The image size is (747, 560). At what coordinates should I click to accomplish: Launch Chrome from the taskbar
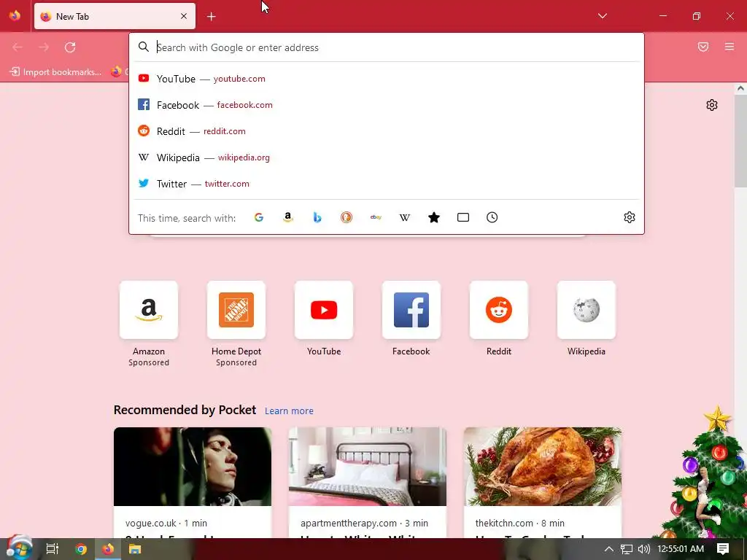81,549
